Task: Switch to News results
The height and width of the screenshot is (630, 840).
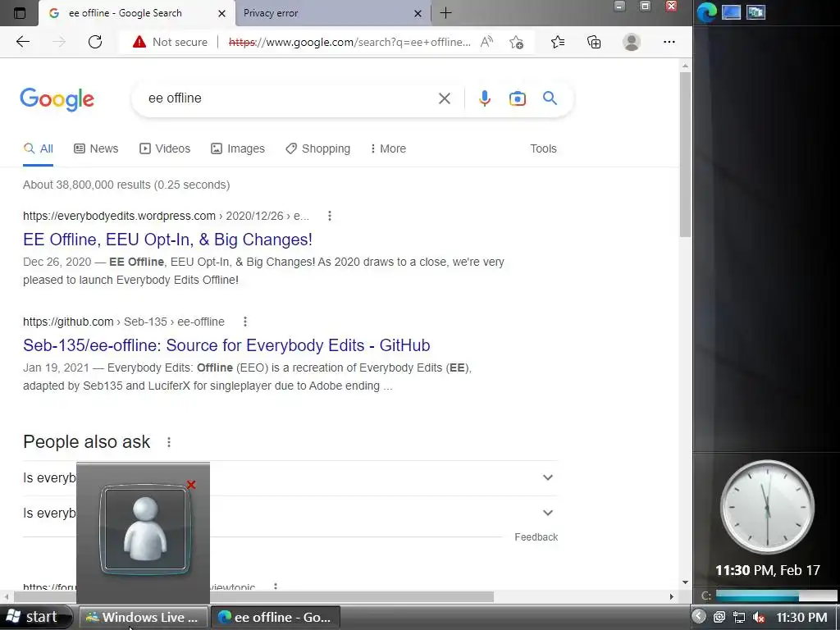Action: [x=96, y=148]
